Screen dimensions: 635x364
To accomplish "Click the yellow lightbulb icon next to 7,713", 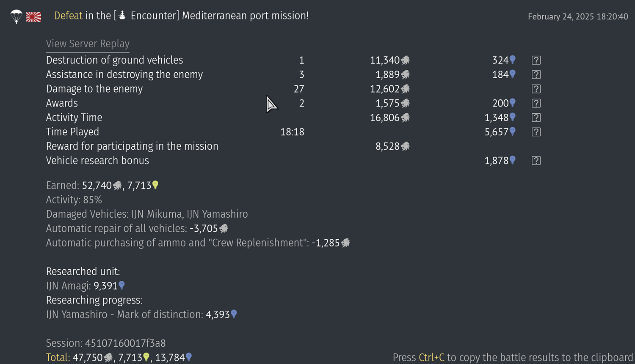I will coord(155,185).
